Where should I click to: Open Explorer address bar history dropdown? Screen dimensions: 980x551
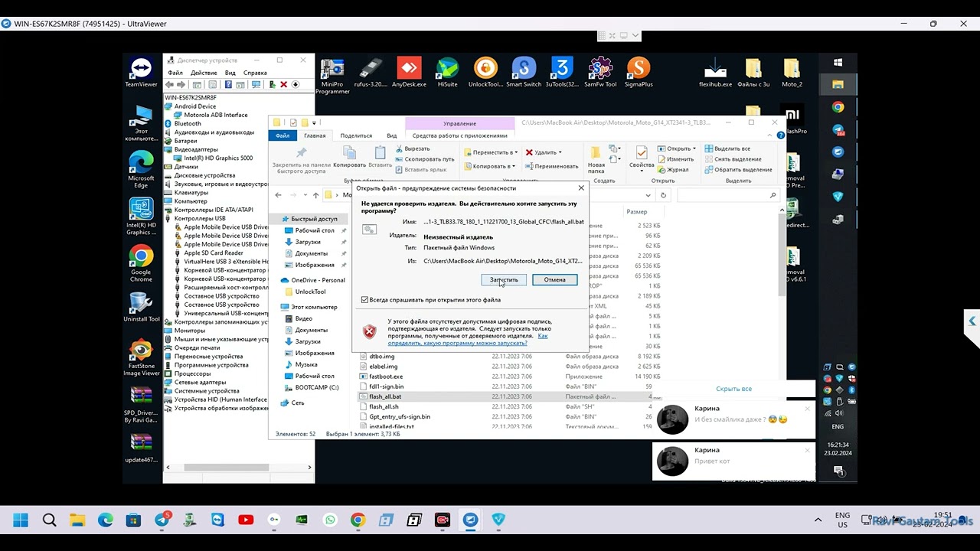coord(648,195)
